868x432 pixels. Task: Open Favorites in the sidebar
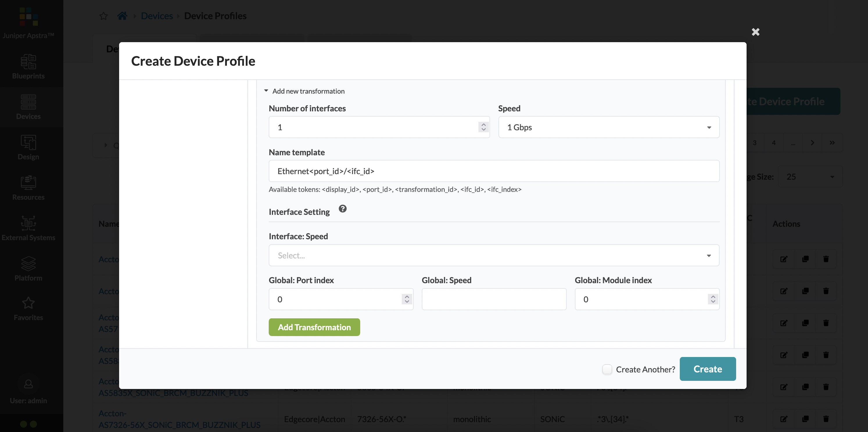click(28, 309)
